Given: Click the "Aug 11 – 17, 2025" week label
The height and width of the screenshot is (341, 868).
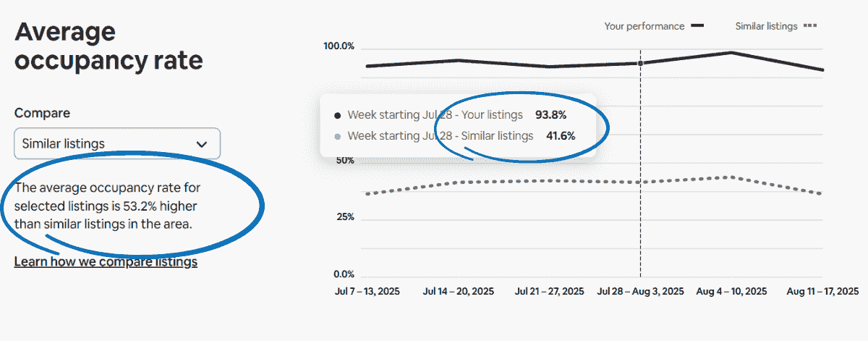Looking at the screenshot, I should click(822, 291).
